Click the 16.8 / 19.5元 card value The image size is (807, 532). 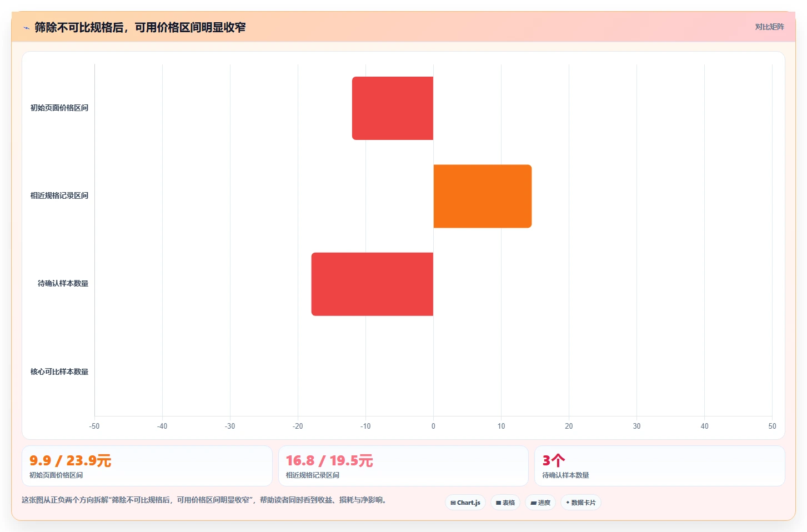(x=329, y=460)
